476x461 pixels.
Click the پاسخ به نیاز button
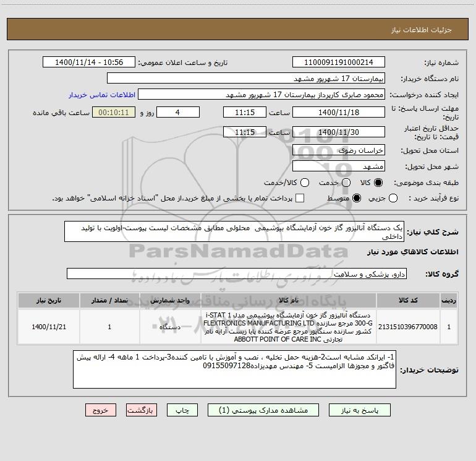[360, 410]
